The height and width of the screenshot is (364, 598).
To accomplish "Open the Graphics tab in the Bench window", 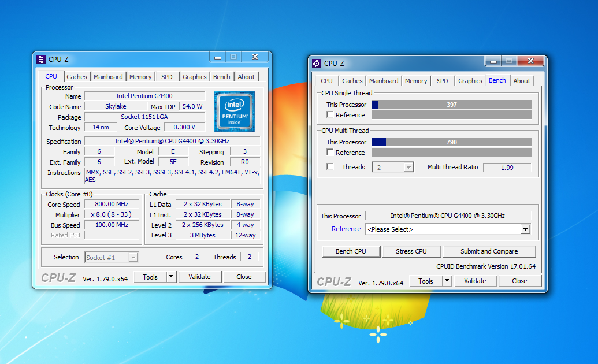I will pyautogui.click(x=470, y=81).
